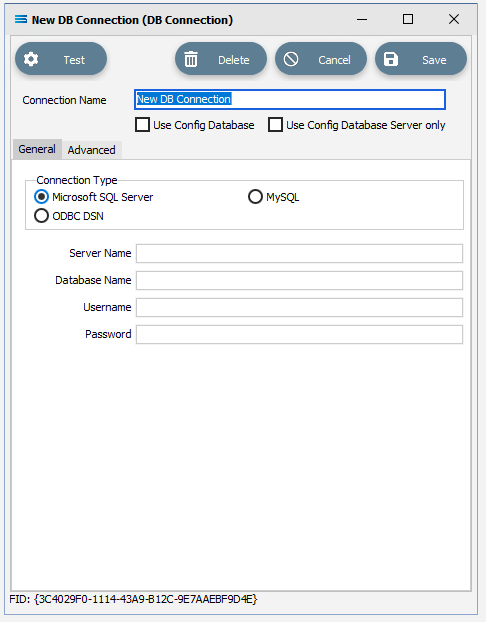The height and width of the screenshot is (622, 486).
Task: Close the New DB Connection window
Action: 454,19
